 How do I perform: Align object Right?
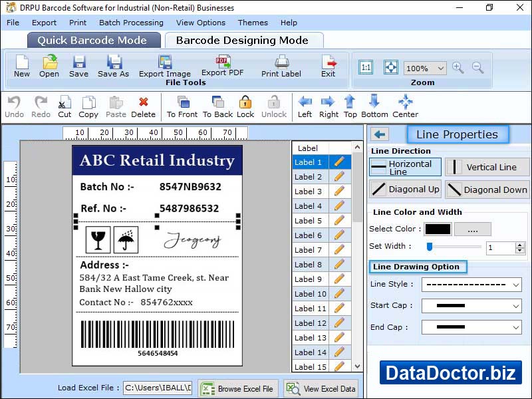click(x=329, y=106)
